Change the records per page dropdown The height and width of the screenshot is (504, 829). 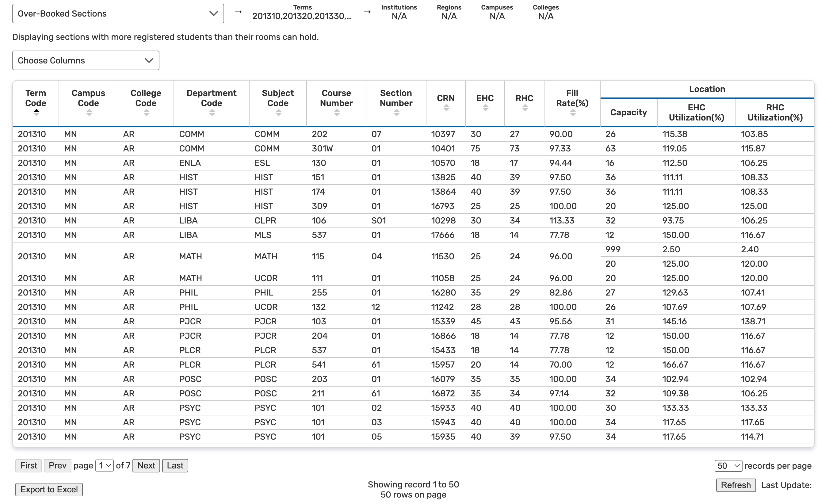(x=728, y=466)
